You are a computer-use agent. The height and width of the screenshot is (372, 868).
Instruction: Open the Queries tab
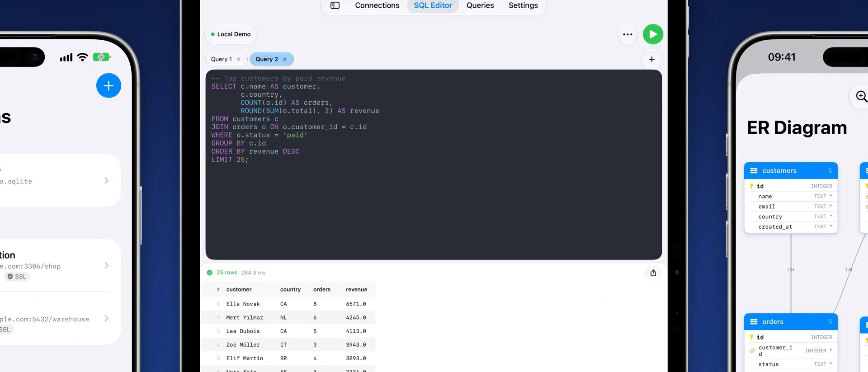[480, 5]
